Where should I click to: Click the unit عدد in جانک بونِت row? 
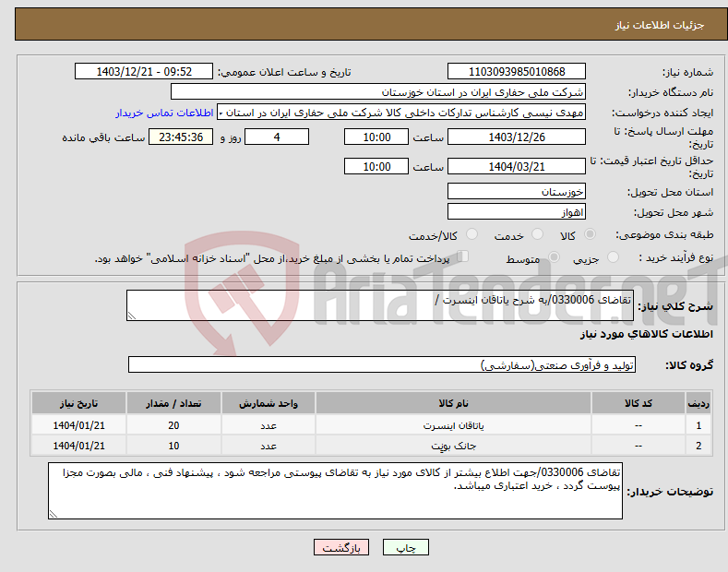pyautogui.click(x=269, y=446)
